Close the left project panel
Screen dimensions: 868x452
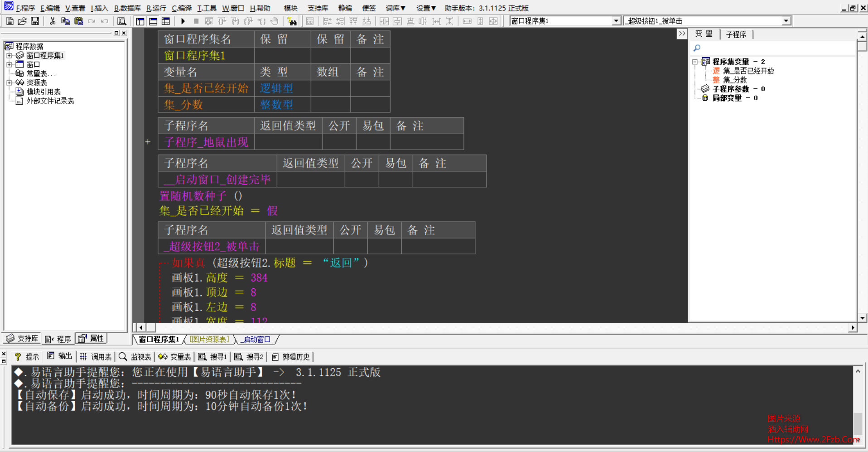(x=124, y=33)
